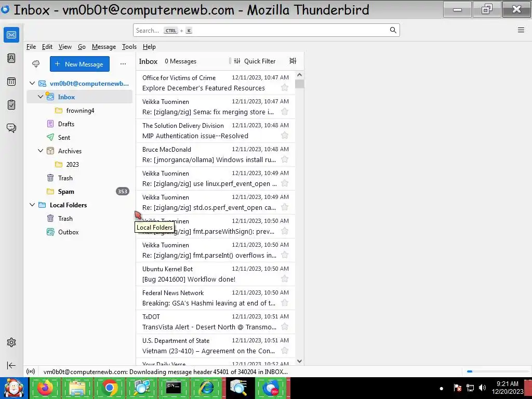Click online status indicator in status bar
The height and width of the screenshot is (399, 532).
pyautogui.click(x=31, y=371)
